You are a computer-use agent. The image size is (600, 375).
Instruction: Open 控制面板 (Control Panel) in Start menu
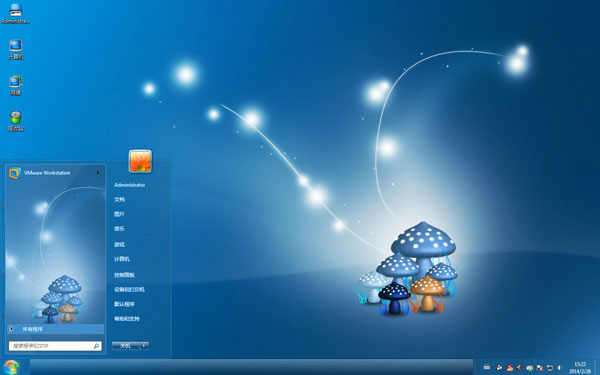124,275
